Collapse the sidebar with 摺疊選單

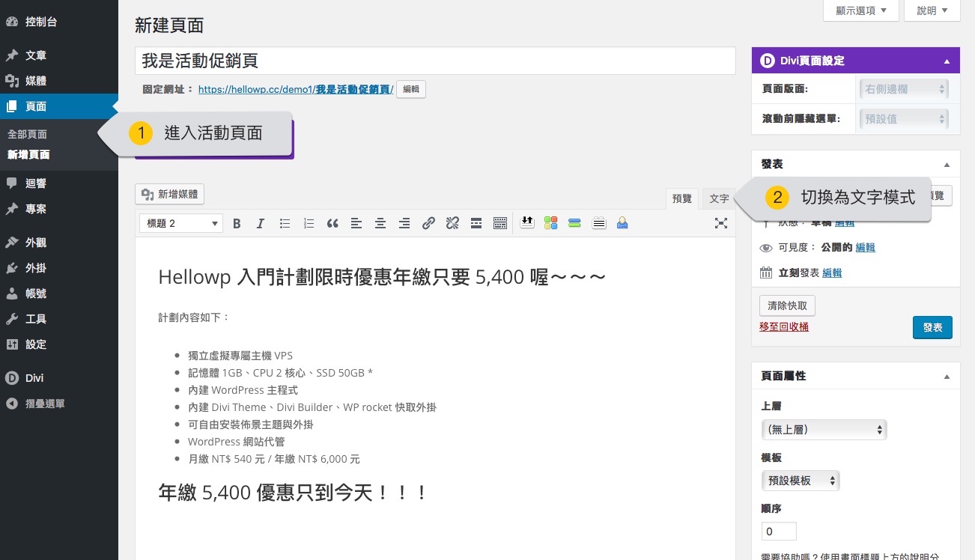[x=59, y=404]
